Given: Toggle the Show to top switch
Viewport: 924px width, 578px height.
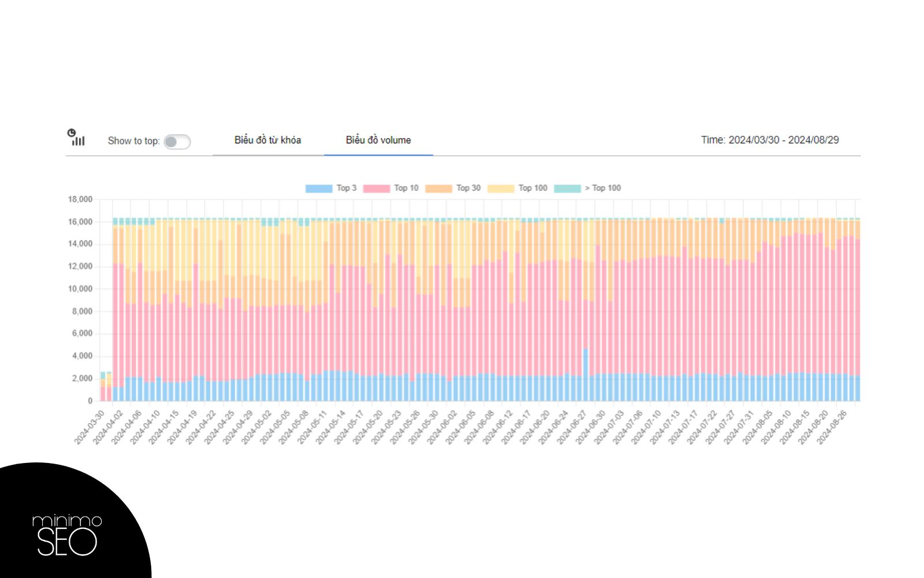Looking at the screenshot, I should click(177, 142).
